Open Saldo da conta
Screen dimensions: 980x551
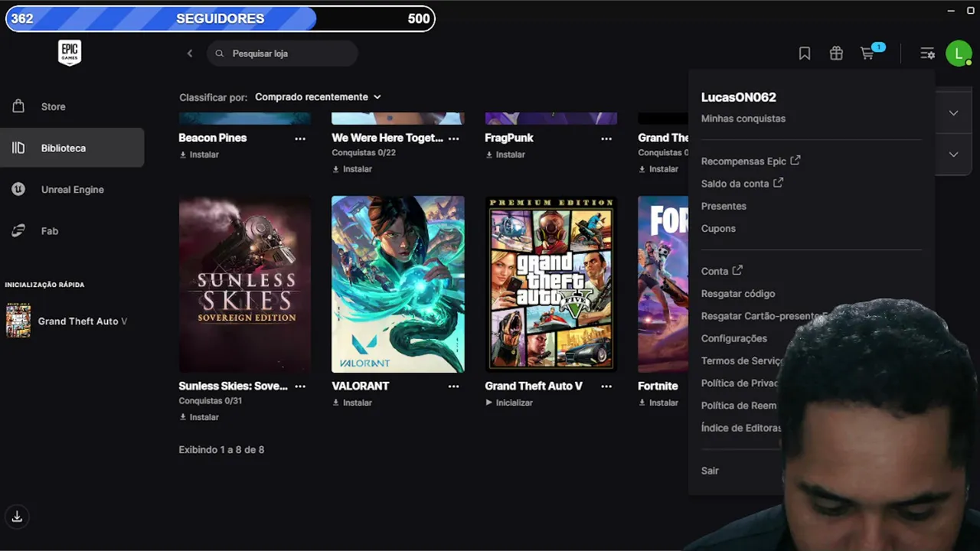(x=742, y=184)
